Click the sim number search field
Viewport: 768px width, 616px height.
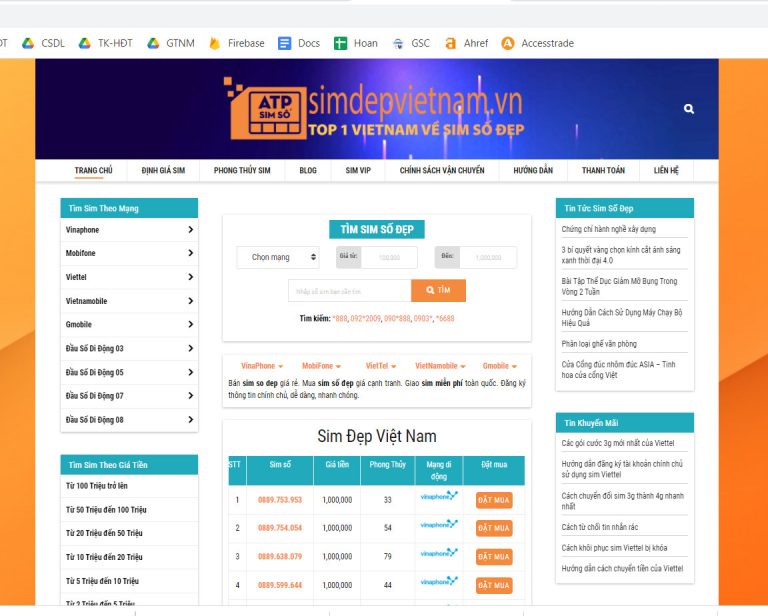350,291
